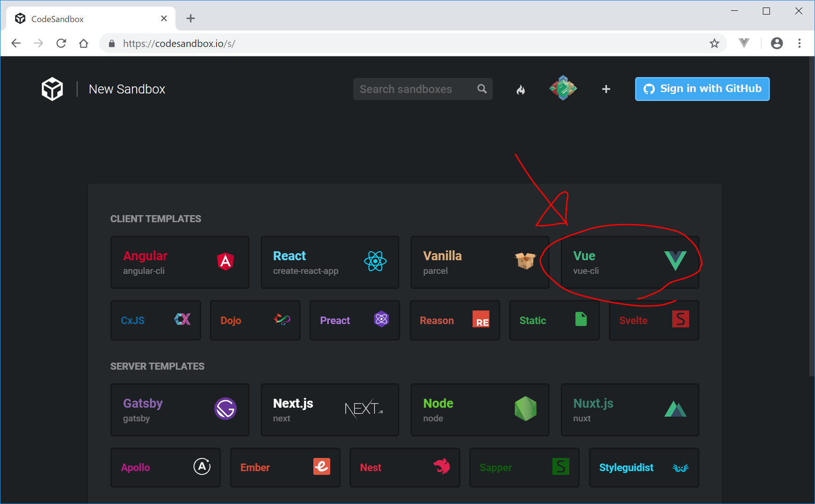Select the Vue vue-cli template
The width and height of the screenshot is (815, 504).
coord(629,262)
